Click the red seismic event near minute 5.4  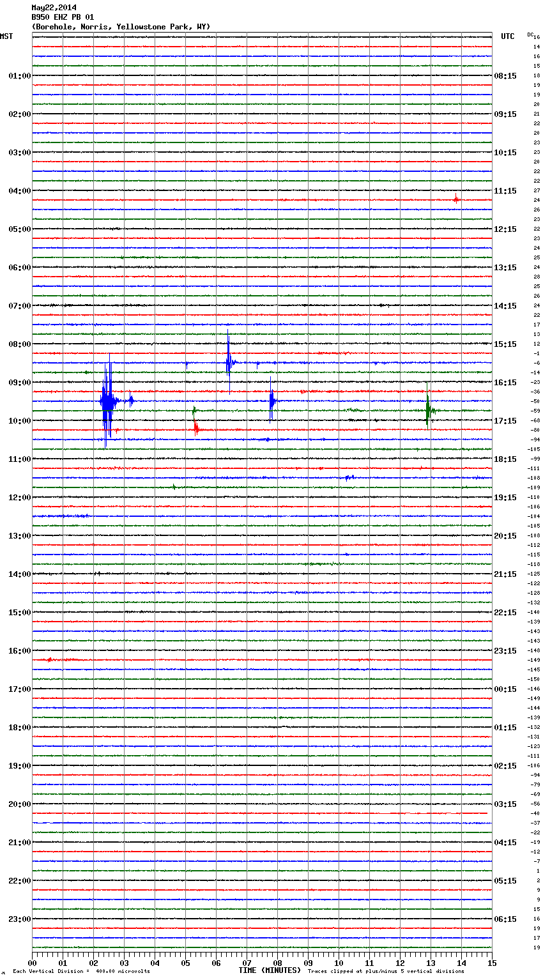point(197,428)
